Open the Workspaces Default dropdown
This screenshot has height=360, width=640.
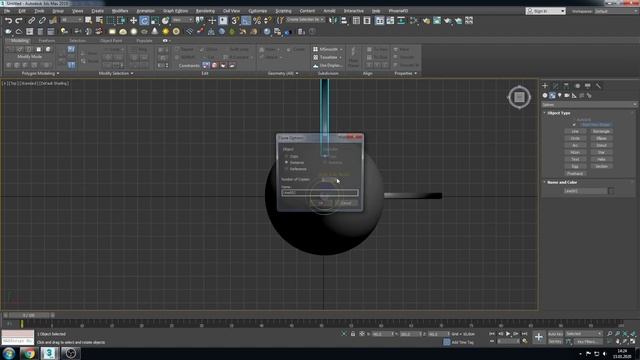(615, 11)
